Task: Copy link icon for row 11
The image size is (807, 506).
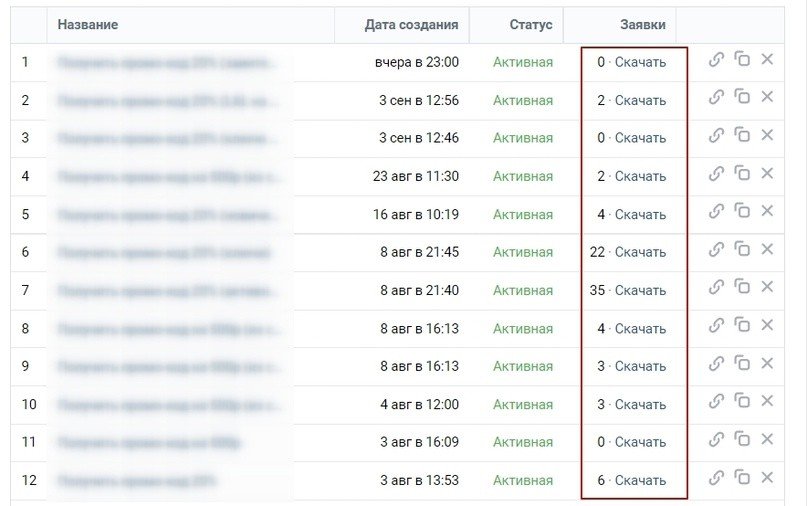Action: [x=716, y=440]
